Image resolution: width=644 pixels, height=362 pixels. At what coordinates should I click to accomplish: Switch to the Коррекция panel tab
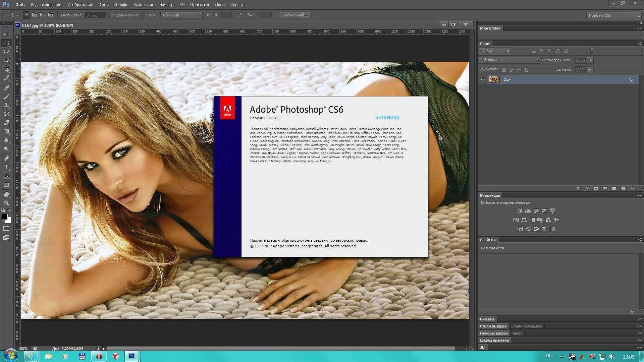[x=490, y=195]
